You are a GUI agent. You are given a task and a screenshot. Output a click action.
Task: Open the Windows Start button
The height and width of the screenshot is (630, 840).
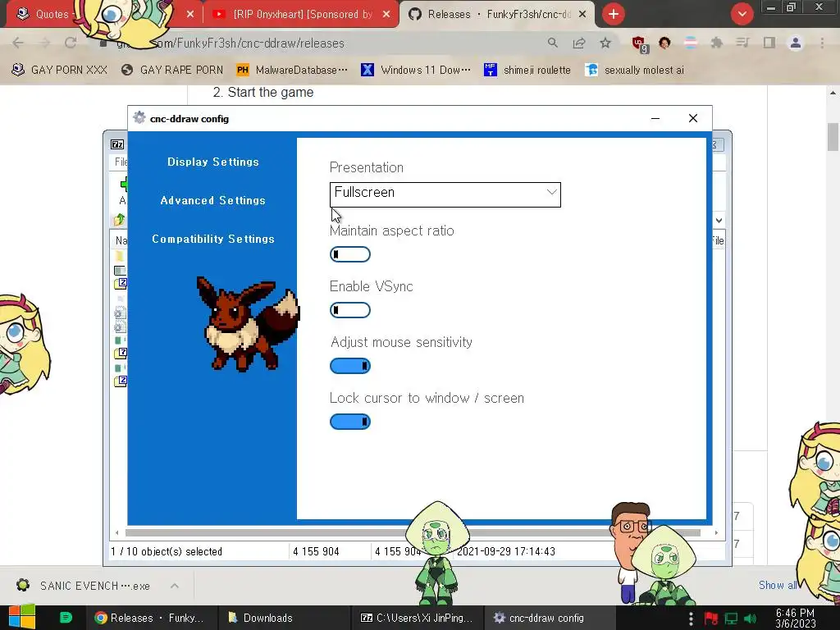click(x=22, y=617)
